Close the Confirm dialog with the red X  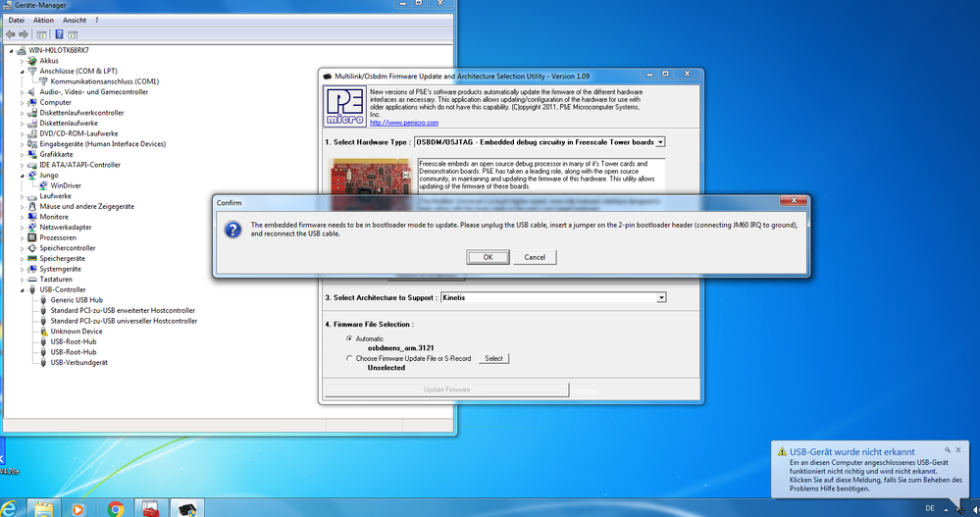[x=794, y=201]
